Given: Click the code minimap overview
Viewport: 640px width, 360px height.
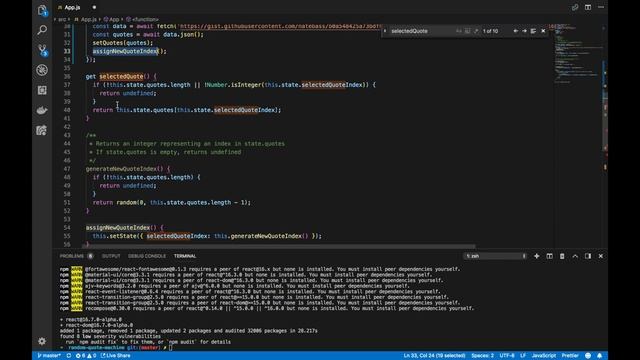Looking at the screenshot, I should [578, 53].
